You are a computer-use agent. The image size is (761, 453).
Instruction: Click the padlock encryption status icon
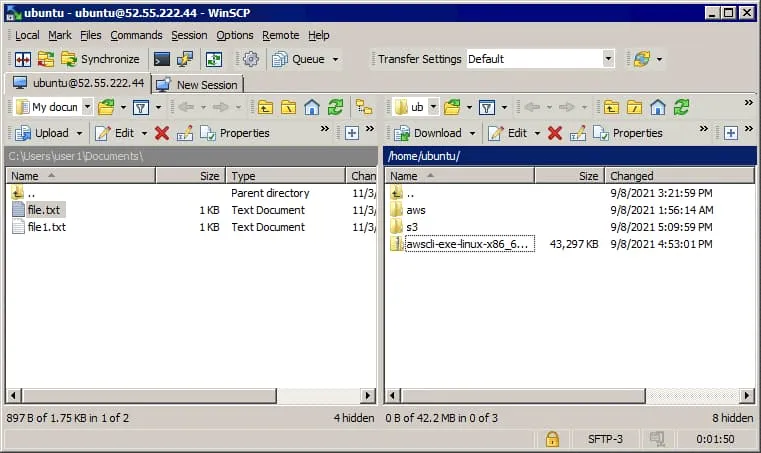[x=551, y=439]
